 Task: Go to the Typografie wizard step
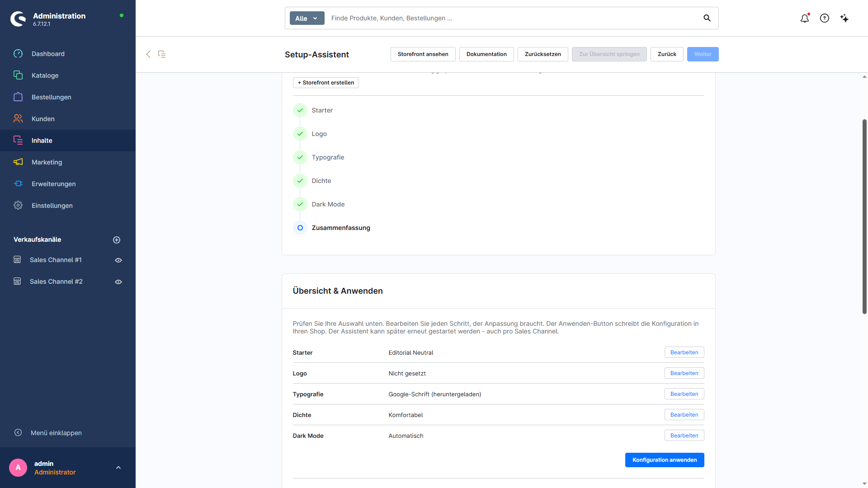pos(319,157)
